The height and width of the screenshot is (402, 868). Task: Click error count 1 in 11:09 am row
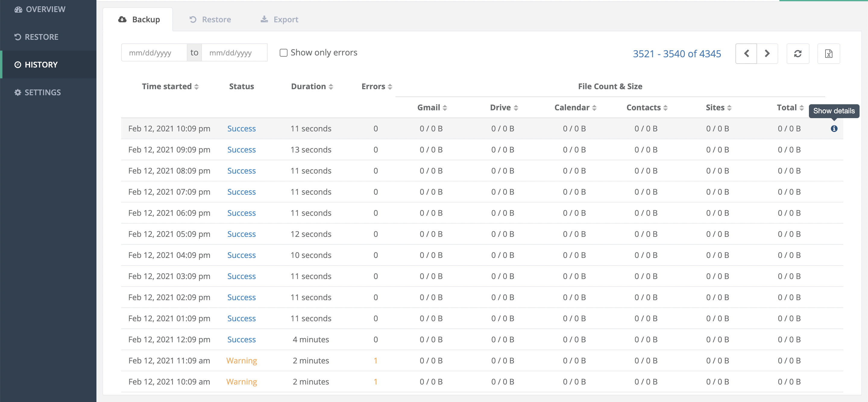coord(375,360)
